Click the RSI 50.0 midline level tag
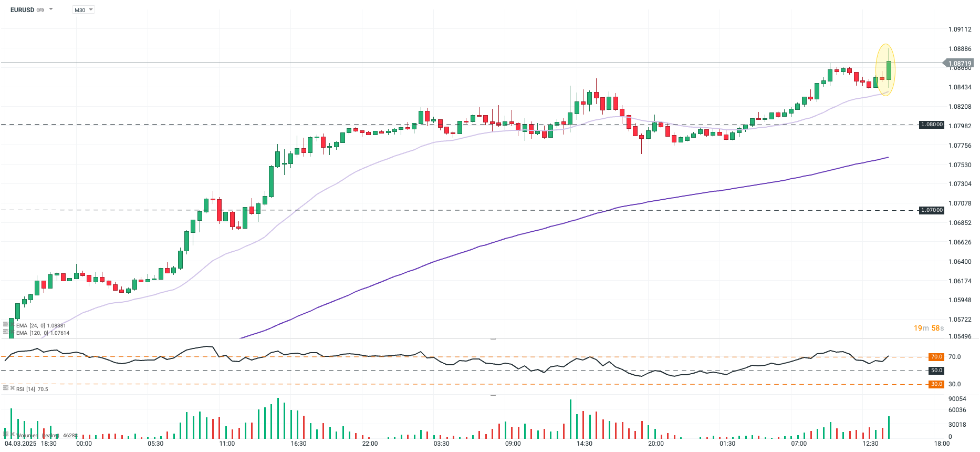The height and width of the screenshot is (452, 980). pos(936,371)
